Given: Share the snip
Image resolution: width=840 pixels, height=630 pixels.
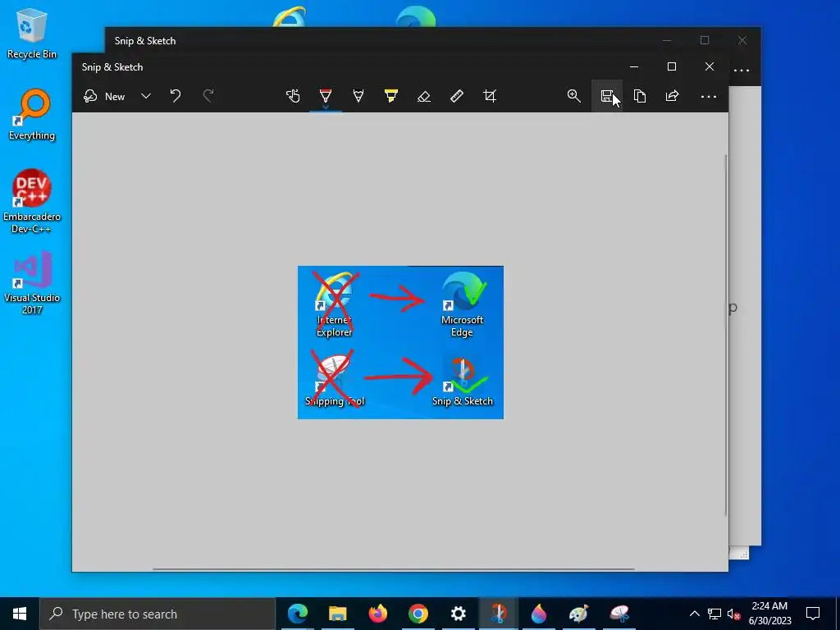Looking at the screenshot, I should click(x=673, y=96).
